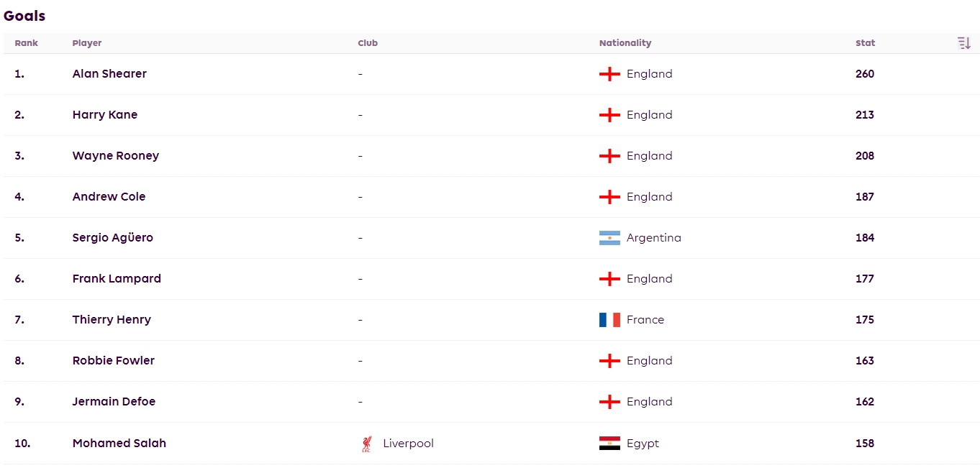Open Sergio Agüero's profile

[x=113, y=238]
